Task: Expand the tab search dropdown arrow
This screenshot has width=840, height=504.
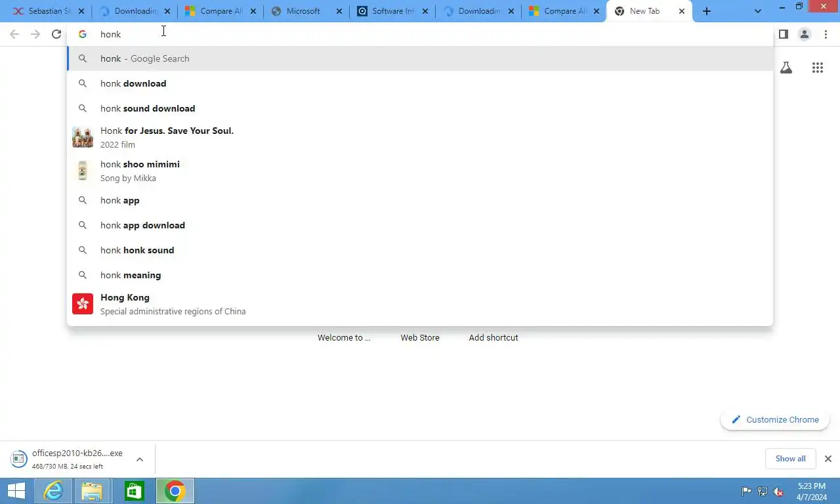Action: coord(758,11)
